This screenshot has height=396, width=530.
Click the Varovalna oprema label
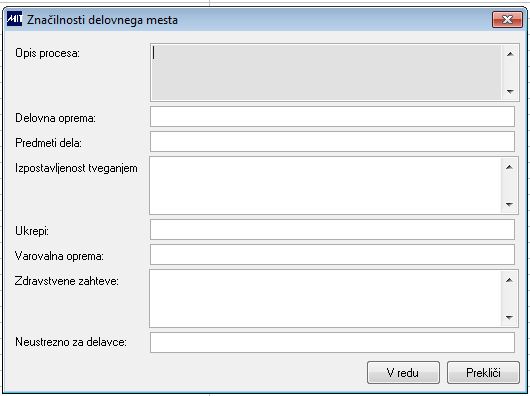pos(59,256)
